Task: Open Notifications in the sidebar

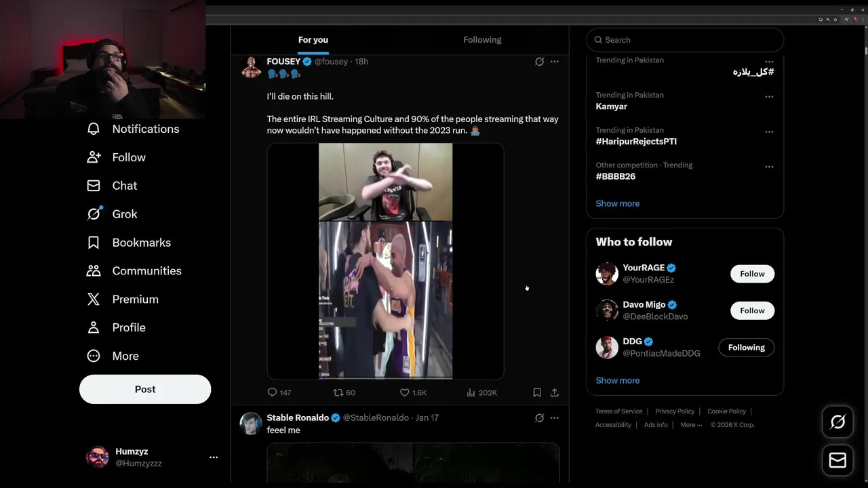Action: point(133,129)
